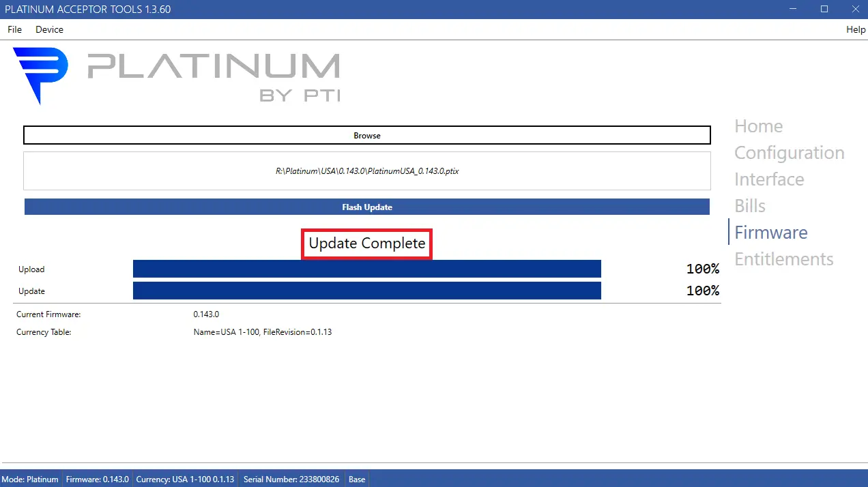The image size is (868, 487).
Task: Maximize the application window
Action: [x=824, y=9]
